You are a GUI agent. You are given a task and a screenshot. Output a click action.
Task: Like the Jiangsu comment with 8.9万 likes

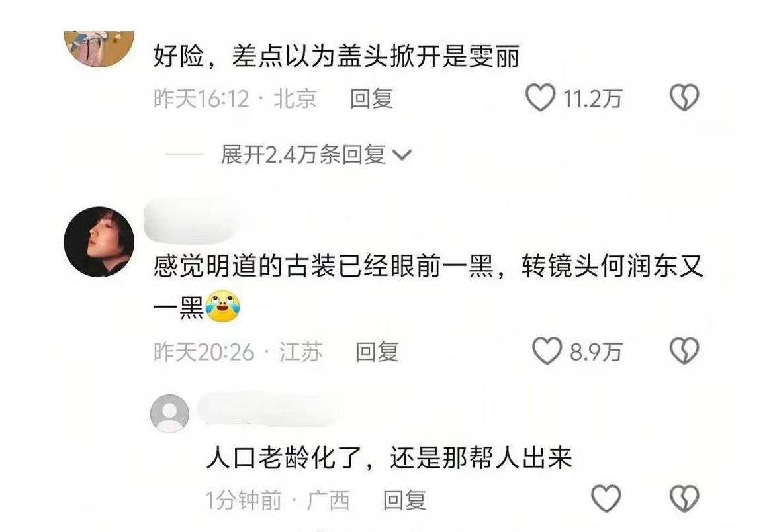click(x=547, y=351)
